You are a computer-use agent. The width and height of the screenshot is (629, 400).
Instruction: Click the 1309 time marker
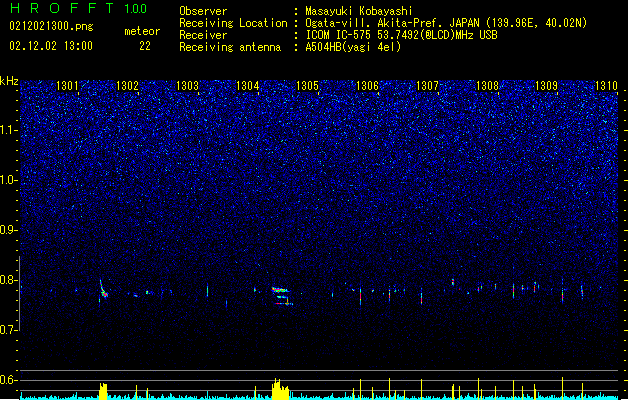pos(547,85)
